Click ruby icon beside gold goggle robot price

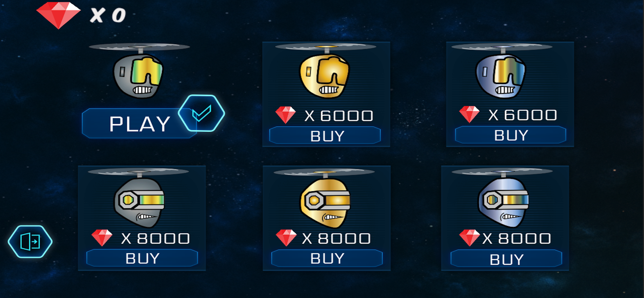286,115
